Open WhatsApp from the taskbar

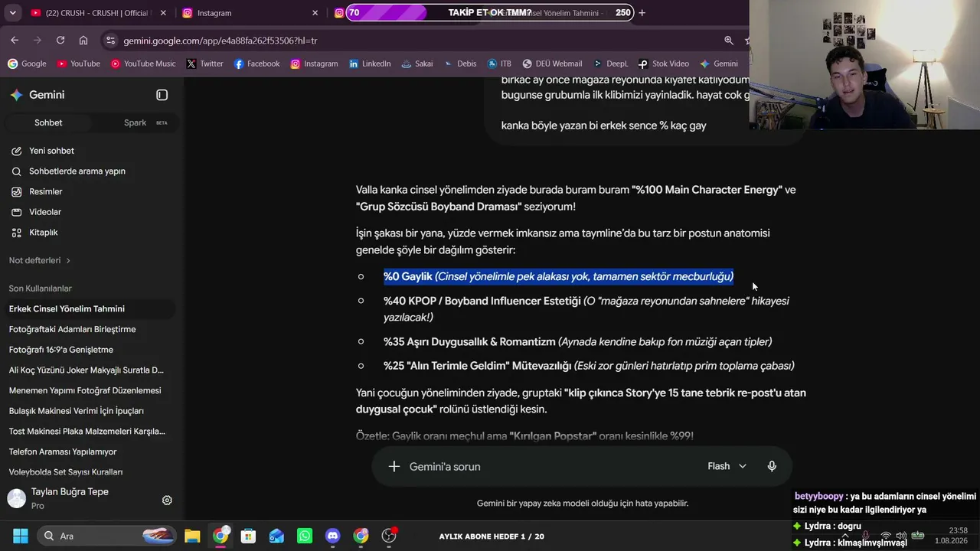pos(305,536)
